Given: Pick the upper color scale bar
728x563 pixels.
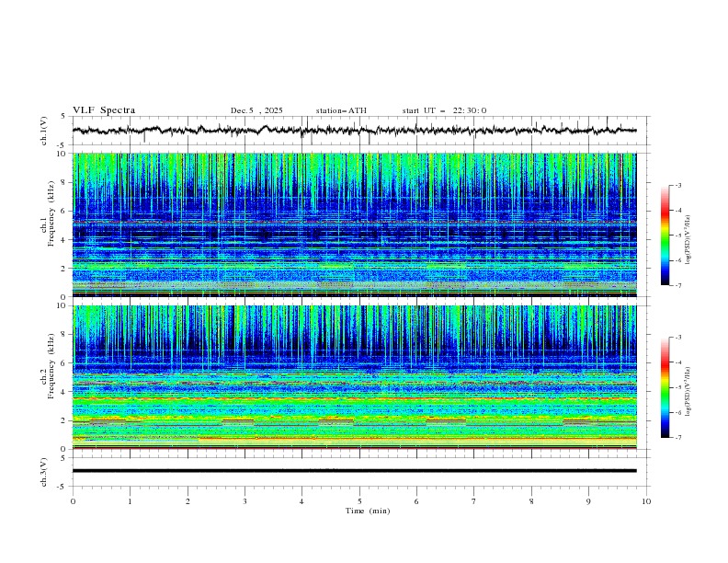Looking at the screenshot, I should pyautogui.click(x=665, y=235).
